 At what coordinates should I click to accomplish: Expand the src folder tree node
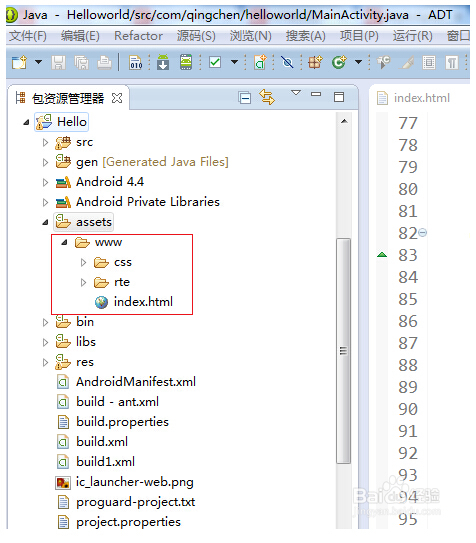click(x=45, y=142)
